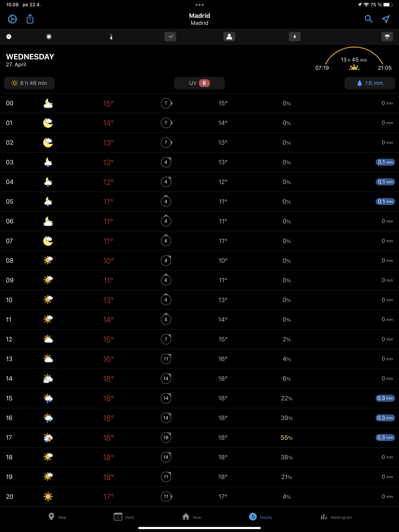Screen dimensions: 399x532
Task: Open the Now tab
Action: 192,517
